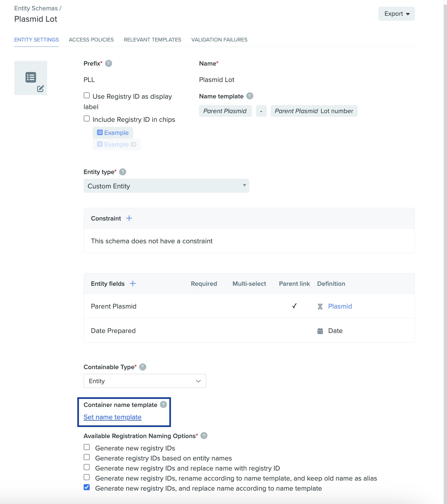Open the Plasmid definition link
Viewport: 447px width, 504px height.
(340, 306)
